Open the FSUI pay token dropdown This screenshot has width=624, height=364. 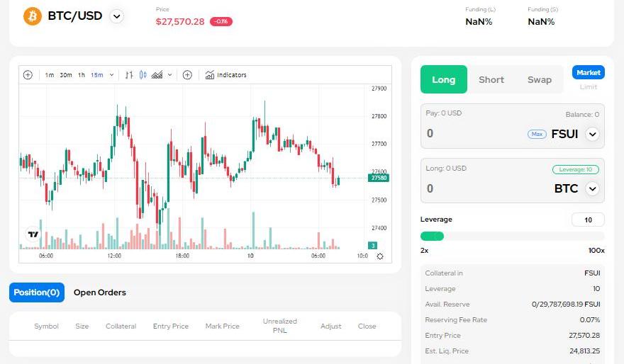point(593,134)
